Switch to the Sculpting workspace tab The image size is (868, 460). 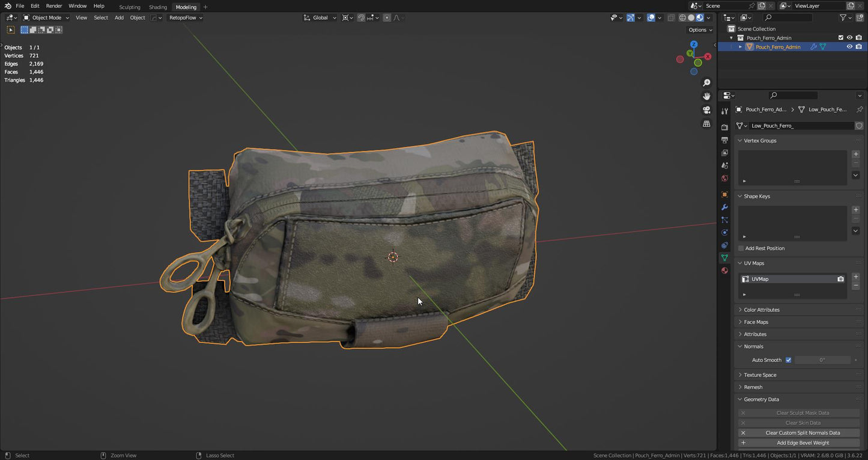coord(129,7)
